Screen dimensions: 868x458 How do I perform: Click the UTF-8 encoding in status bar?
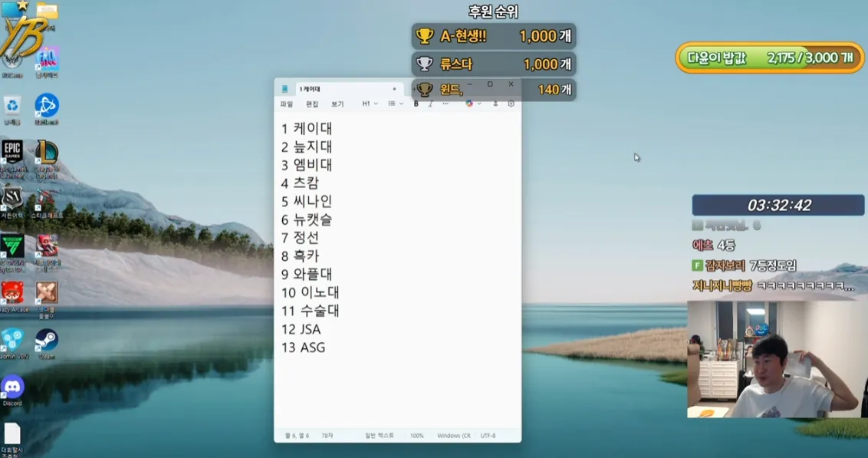(489, 433)
